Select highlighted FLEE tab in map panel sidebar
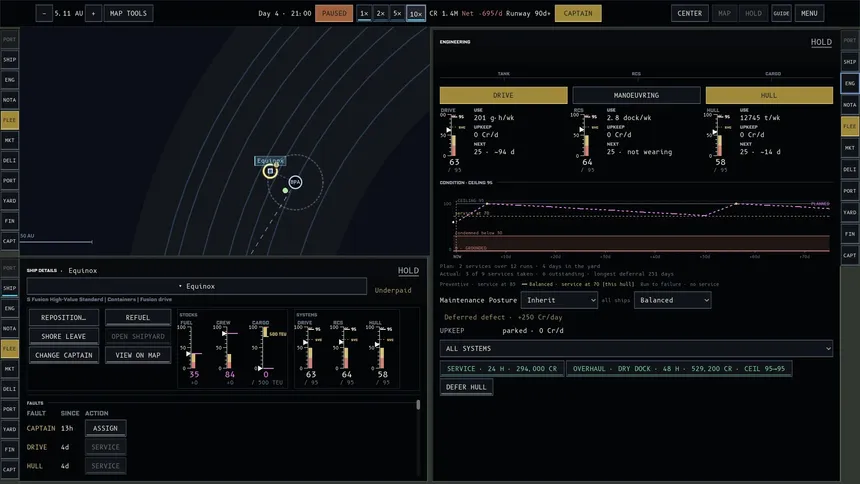The width and height of the screenshot is (860, 484). tap(9, 120)
